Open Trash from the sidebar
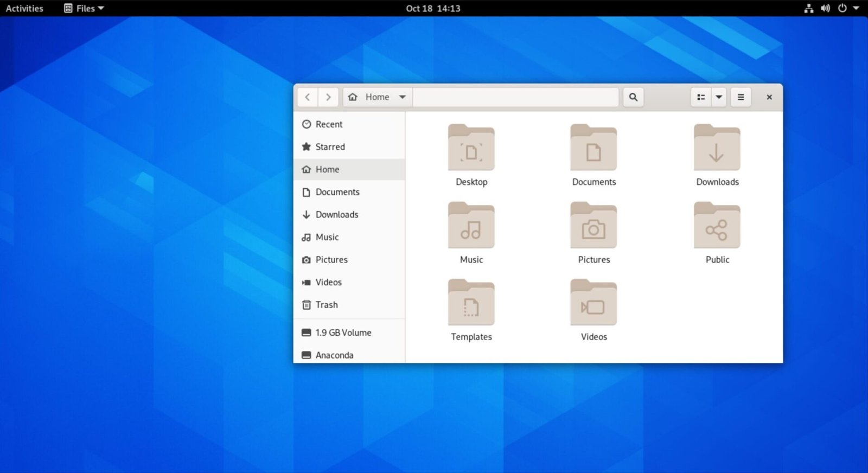Viewport: 868px width, 473px height. (327, 305)
